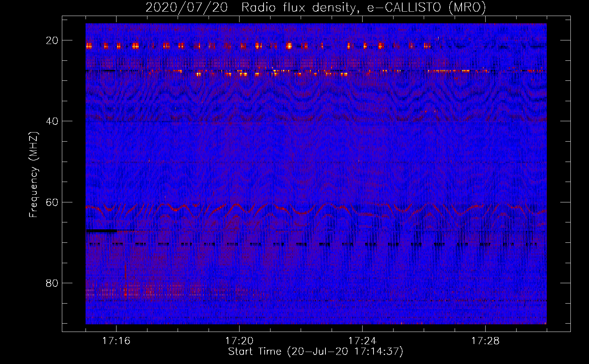
Task: Click the '20' frequency tick label
Action: (52, 40)
